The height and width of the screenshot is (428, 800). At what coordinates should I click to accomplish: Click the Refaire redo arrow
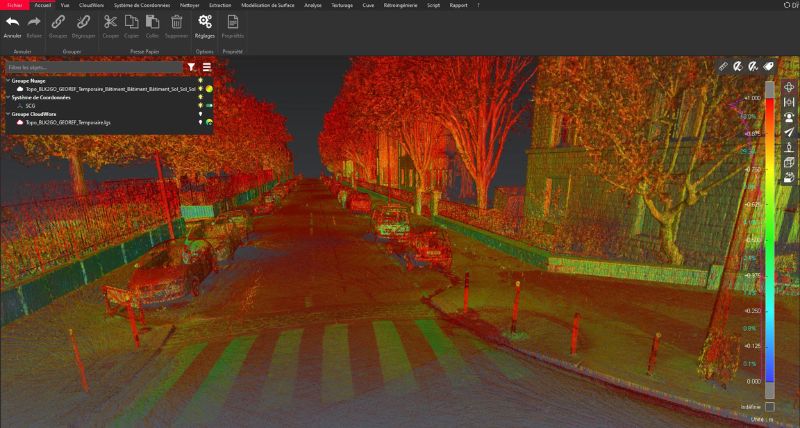(x=34, y=22)
